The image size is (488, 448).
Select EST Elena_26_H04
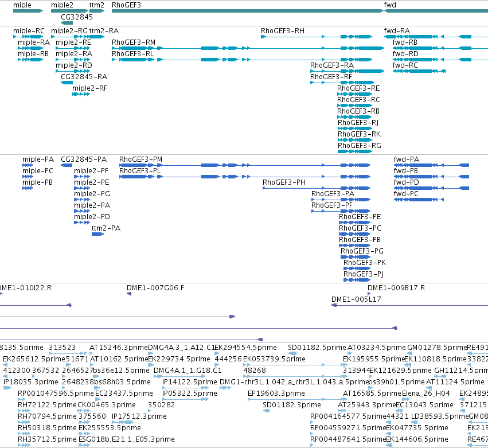point(406,399)
